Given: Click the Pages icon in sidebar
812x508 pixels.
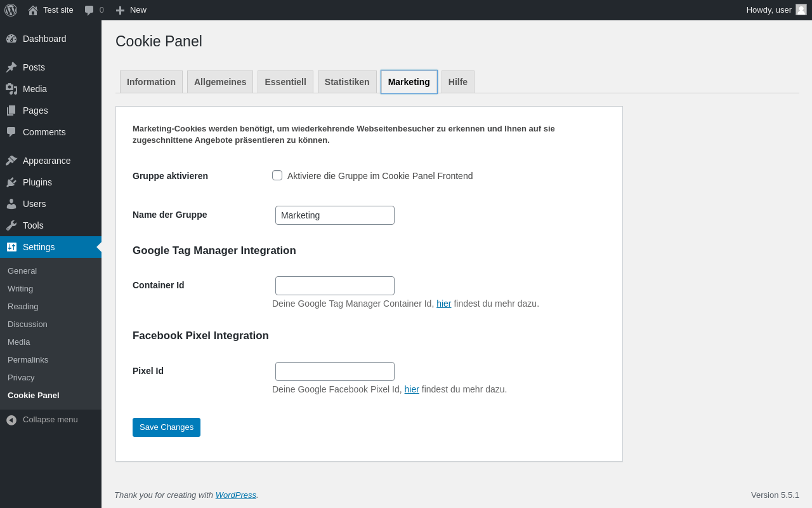Looking at the screenshot, I should (x=11, y=110).
